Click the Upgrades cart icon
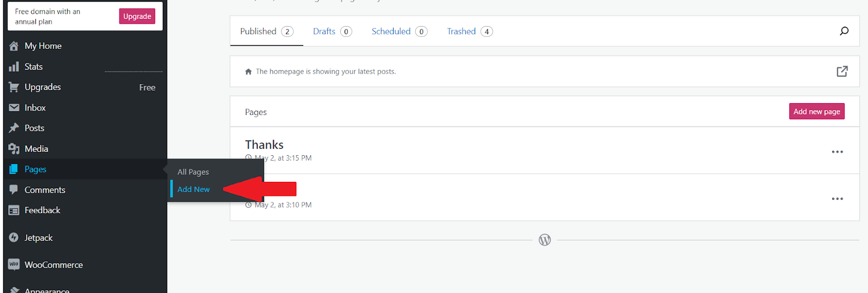The width and height of the screenshot is (868, 293). [14, 87]
